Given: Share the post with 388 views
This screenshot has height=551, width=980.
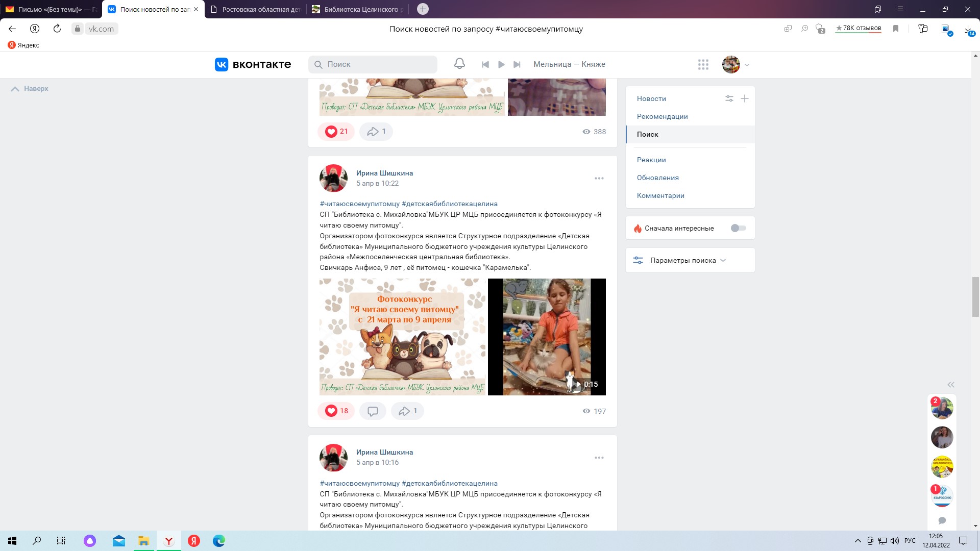Looking at the screenshot, I should [x=376, y=131].
